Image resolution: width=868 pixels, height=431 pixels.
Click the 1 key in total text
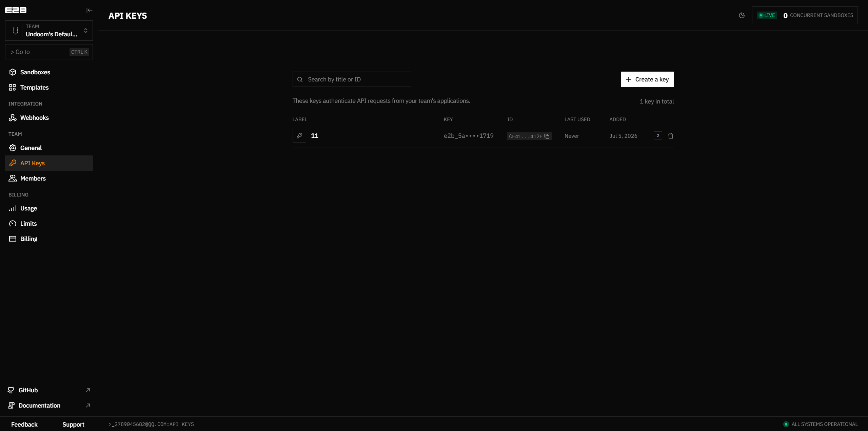[x=656, y=101]
